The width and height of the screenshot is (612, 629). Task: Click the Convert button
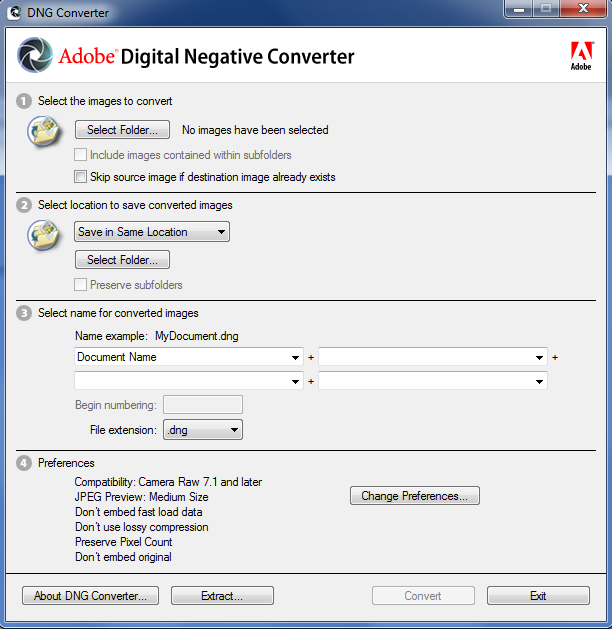point(423,596)
